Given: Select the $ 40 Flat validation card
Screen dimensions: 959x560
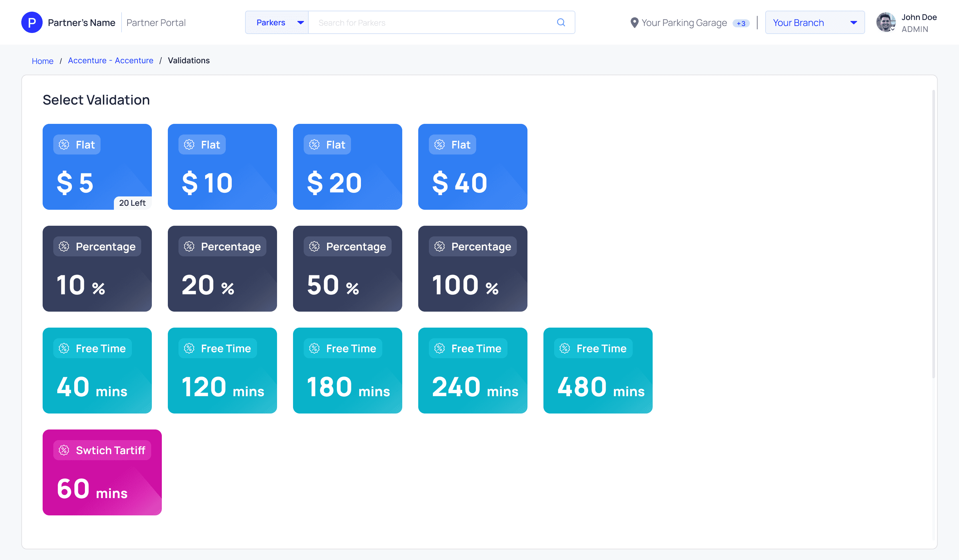Looking at the screenshot, I should [x=473, y=166].
